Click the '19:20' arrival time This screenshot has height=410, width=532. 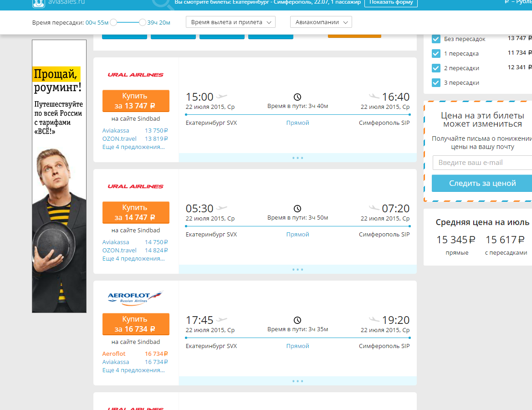point(396,320)
